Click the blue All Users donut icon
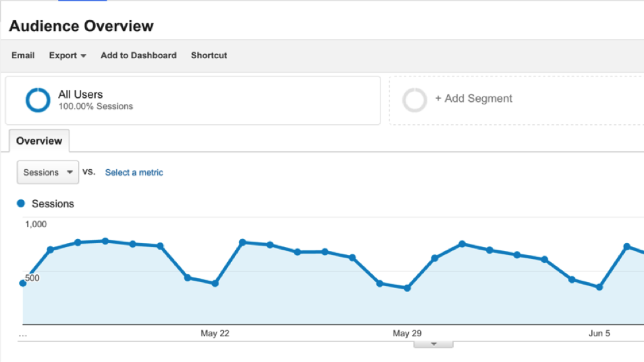Screen dimensions: 644x362 [38, 100]
